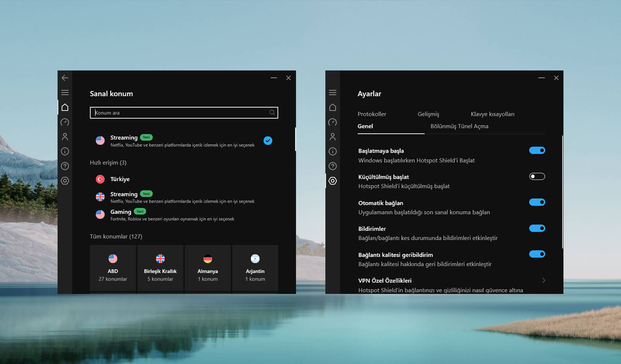Open speed test gauge icon in Sanal konum sidebar
The image size is (621, 364).
(65, 122)
